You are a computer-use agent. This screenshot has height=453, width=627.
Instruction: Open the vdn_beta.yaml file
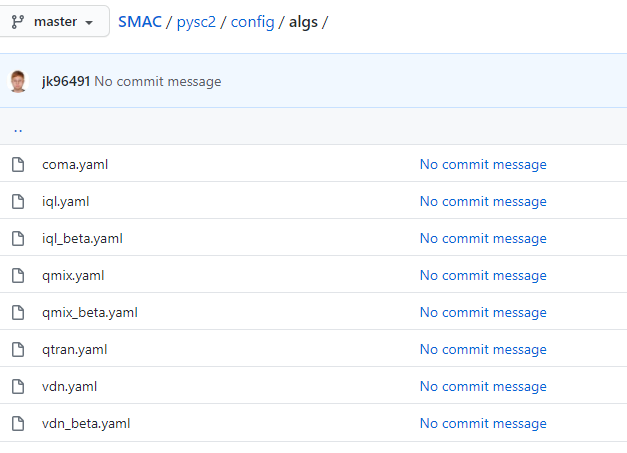tap(86, 423)
